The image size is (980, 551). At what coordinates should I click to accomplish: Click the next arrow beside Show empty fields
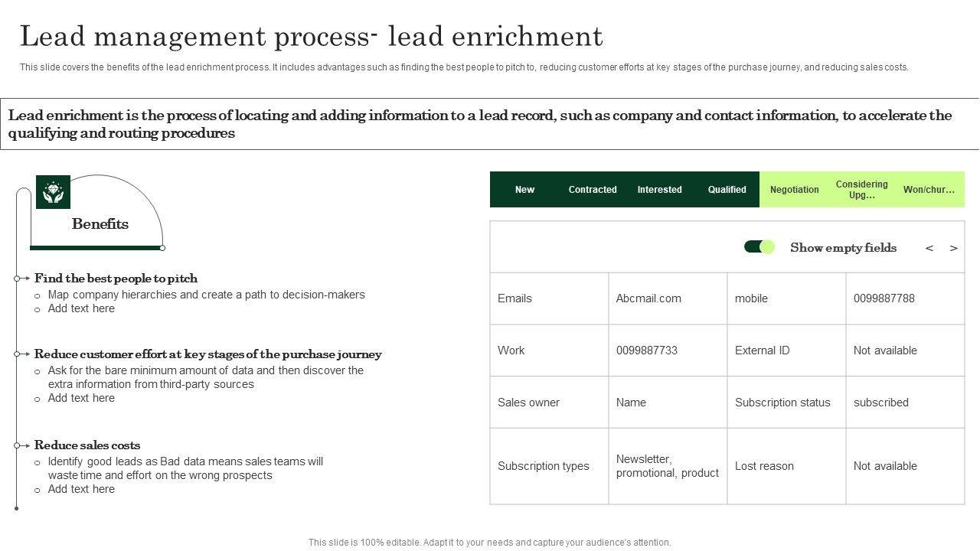point(953,248)
